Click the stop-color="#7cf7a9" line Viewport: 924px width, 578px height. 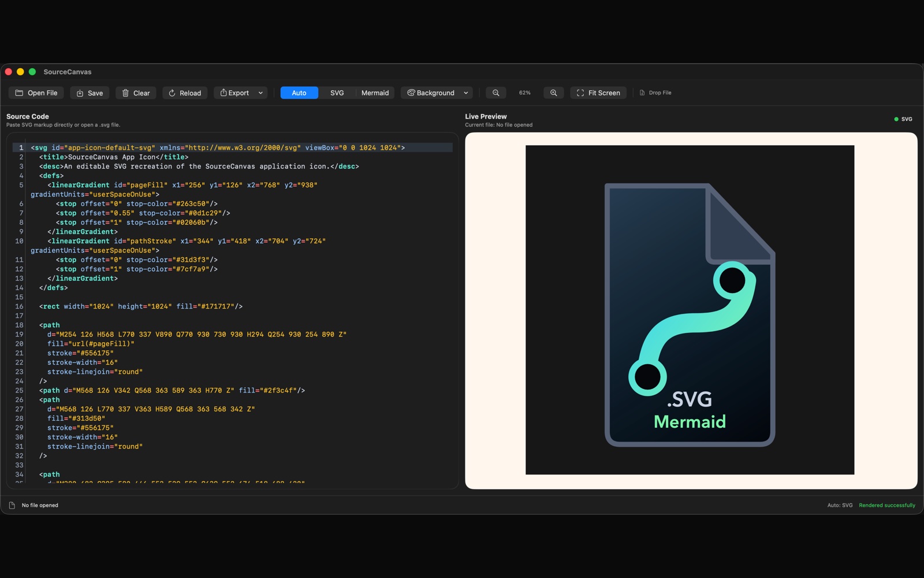click(137, 269)
